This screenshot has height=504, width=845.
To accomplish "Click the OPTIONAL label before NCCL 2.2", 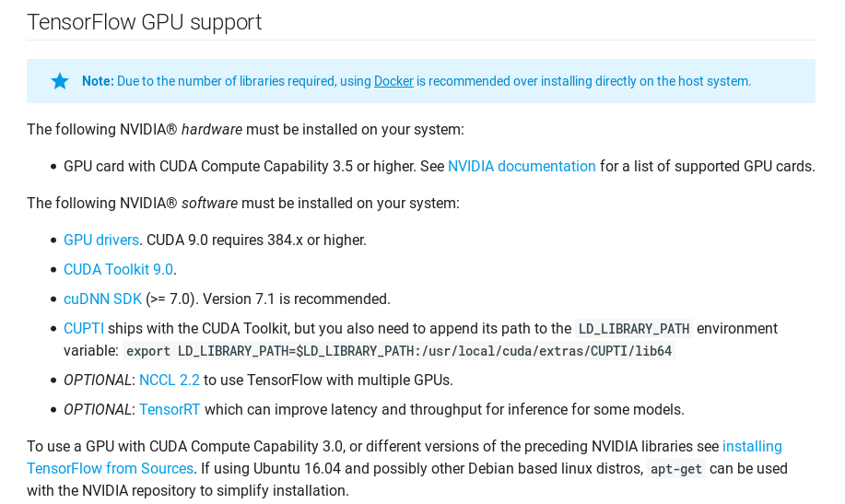I will click(97, 380).
